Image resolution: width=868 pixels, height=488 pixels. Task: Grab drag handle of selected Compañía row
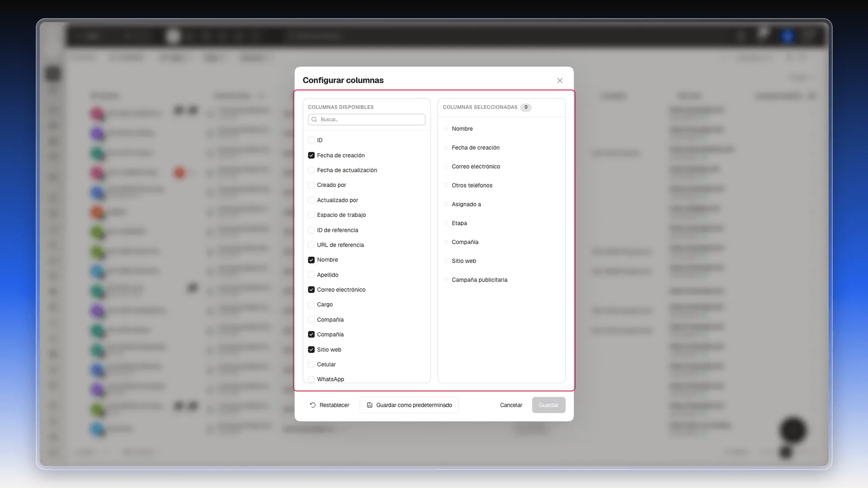click(446, 242)
